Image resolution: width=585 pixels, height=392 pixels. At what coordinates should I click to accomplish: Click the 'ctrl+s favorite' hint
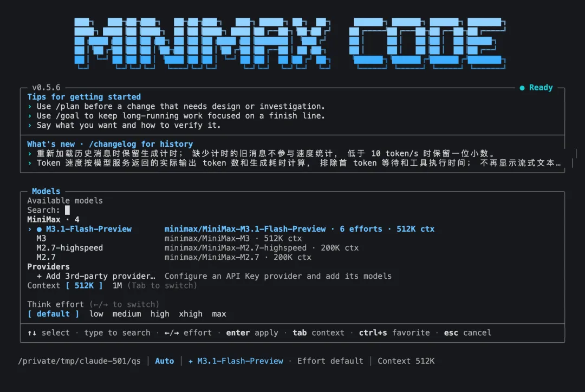tap(394, 332)
